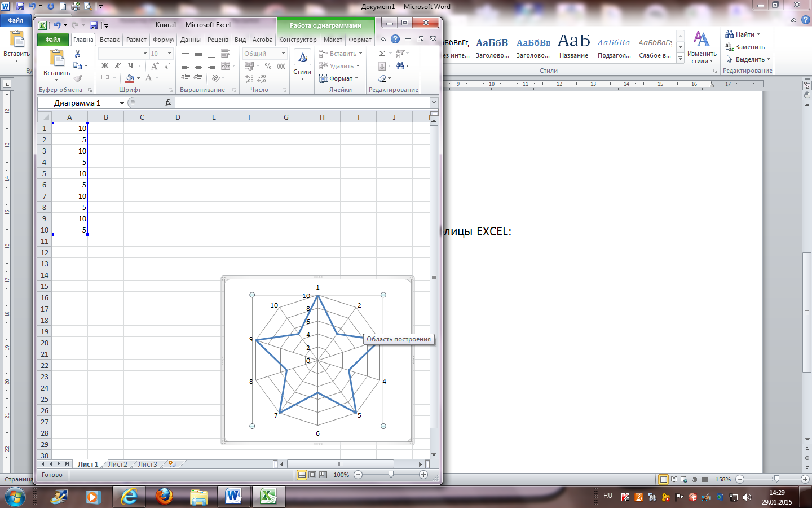Image resolution: width=812 pixels, height=508 pixels.
Task: Click the font color A button
Action: coord(149,78)
